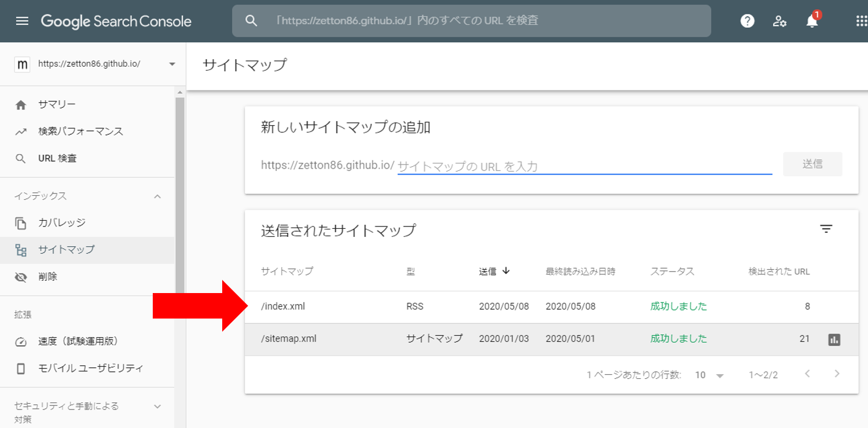Sort by ステータス column header
The image size is (868, 428).
672,271
